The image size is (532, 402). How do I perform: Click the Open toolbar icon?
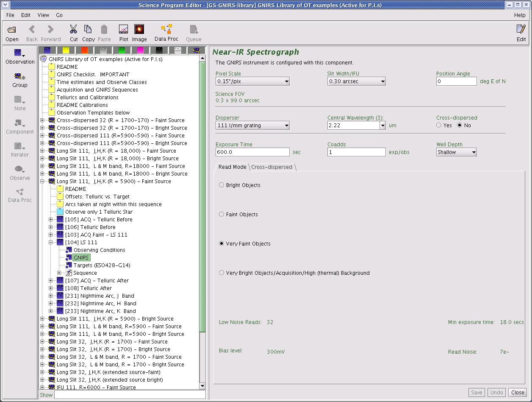pos(12,30)
